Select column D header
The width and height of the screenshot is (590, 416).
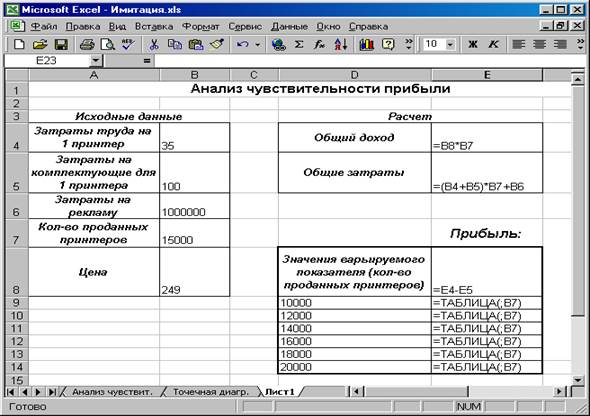coord(355,75)
